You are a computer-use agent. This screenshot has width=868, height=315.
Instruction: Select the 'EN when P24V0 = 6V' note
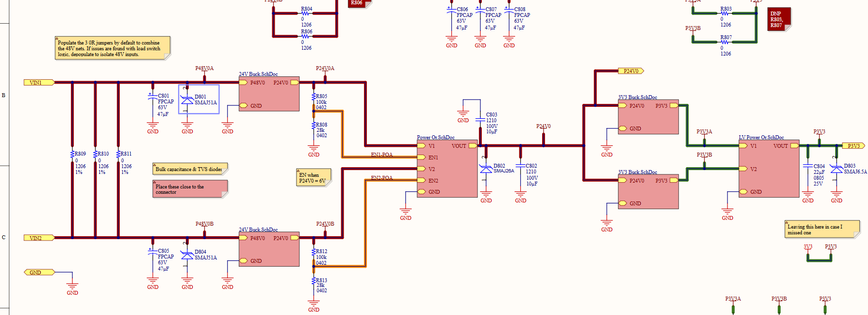pos(314,177)
